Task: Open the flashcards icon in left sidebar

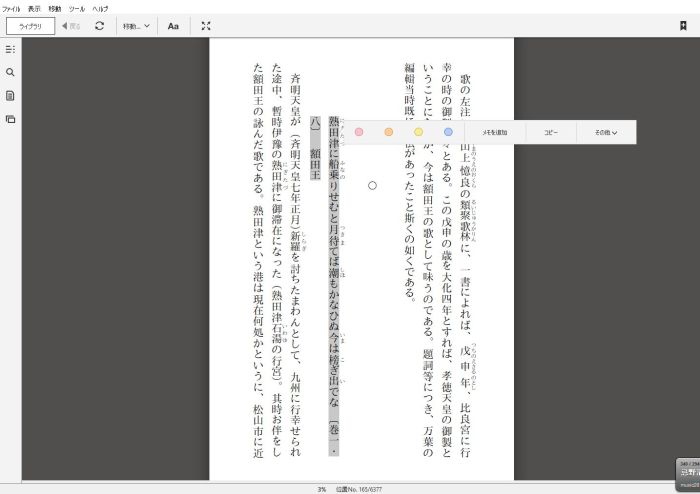Action: [x=10, y=119]
